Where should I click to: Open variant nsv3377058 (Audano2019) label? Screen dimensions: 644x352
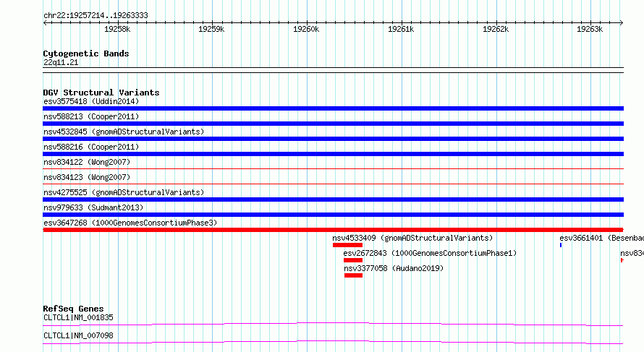tap(394, 268)
